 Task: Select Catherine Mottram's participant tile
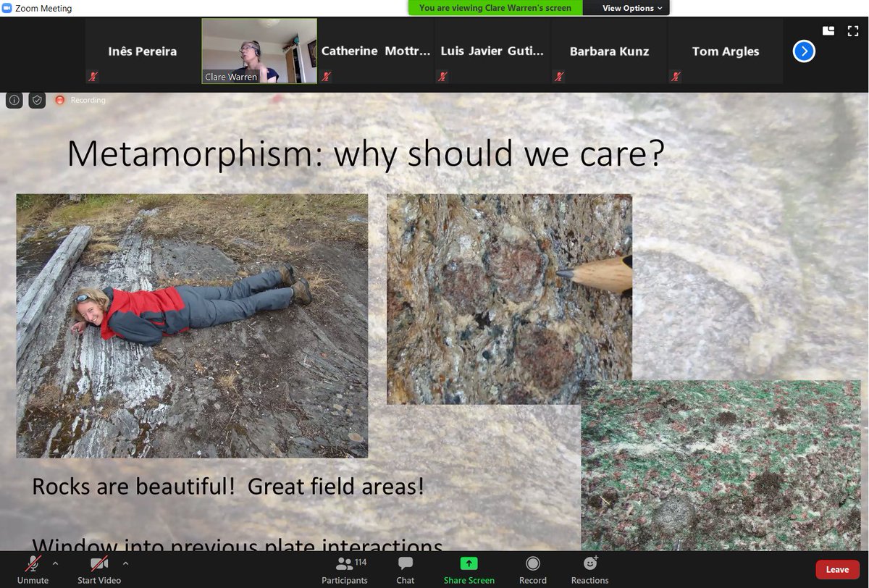(376, 51)
